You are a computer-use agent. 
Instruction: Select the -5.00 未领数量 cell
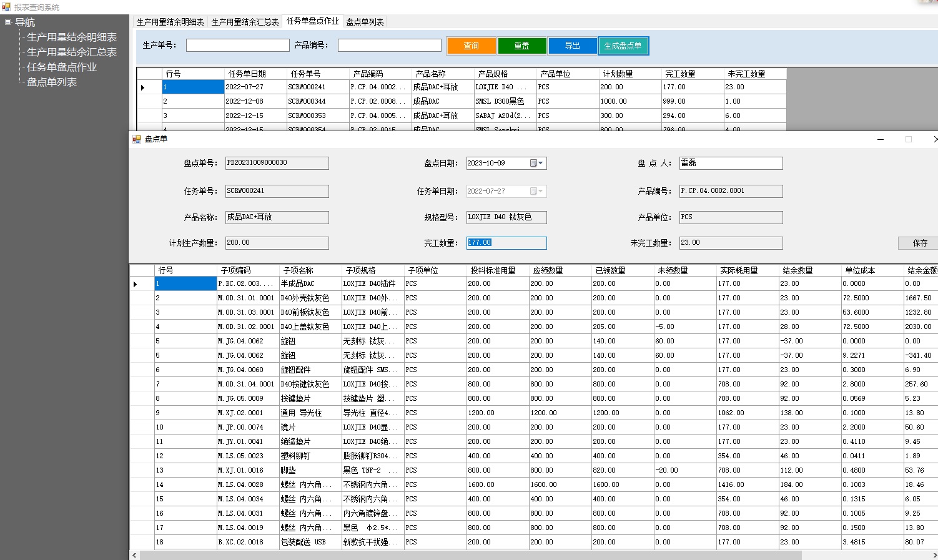[x=685, y=327]
